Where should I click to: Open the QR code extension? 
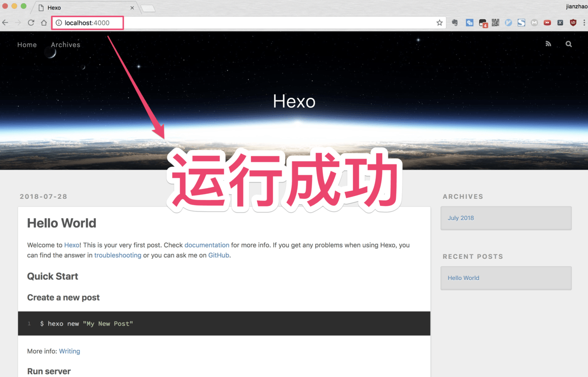[x=496, y=23]
